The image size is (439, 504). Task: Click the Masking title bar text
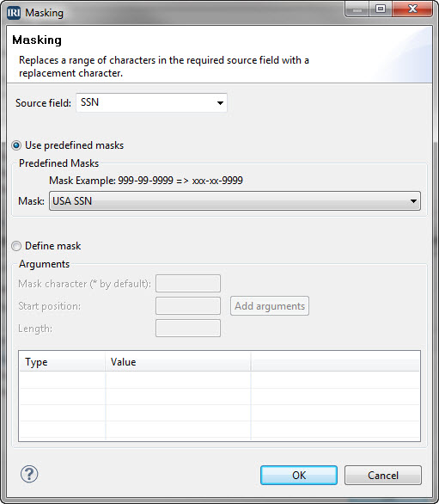45,13
